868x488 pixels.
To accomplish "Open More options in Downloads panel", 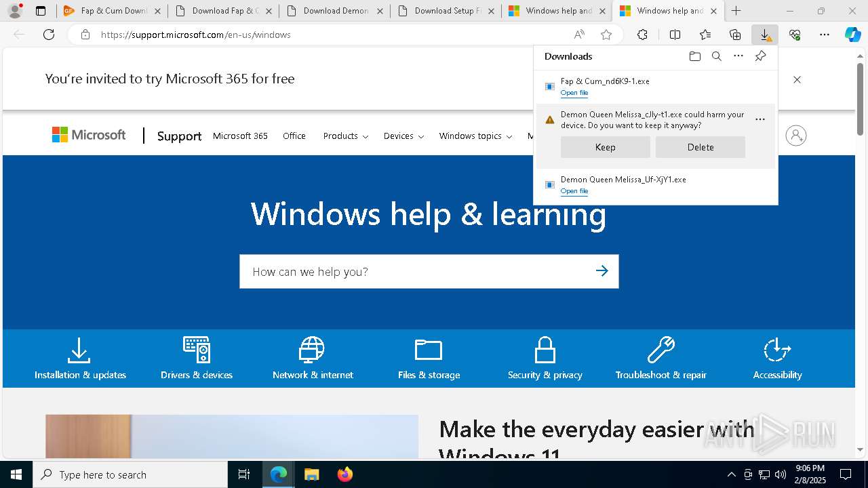I will (738, 56).
